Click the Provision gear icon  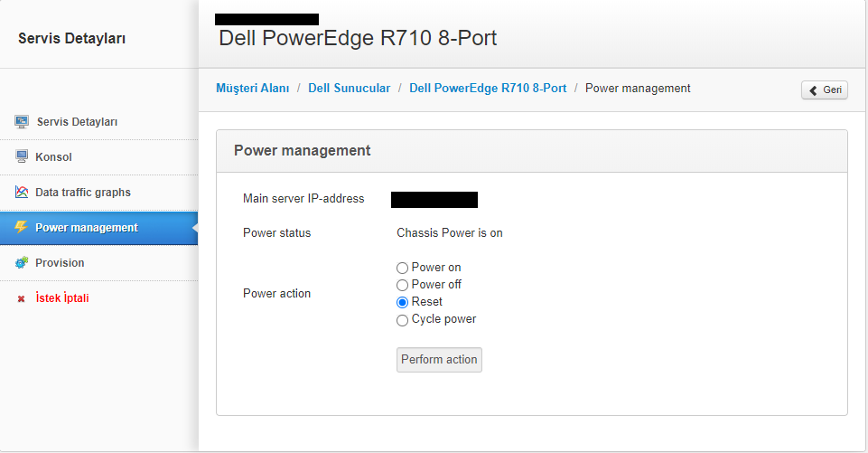(22, 262)
